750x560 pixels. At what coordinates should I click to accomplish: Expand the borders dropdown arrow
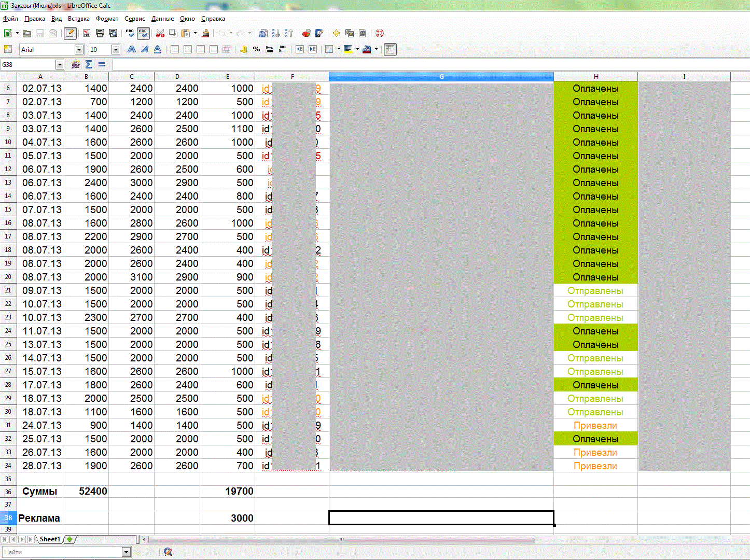click(338, 49)
